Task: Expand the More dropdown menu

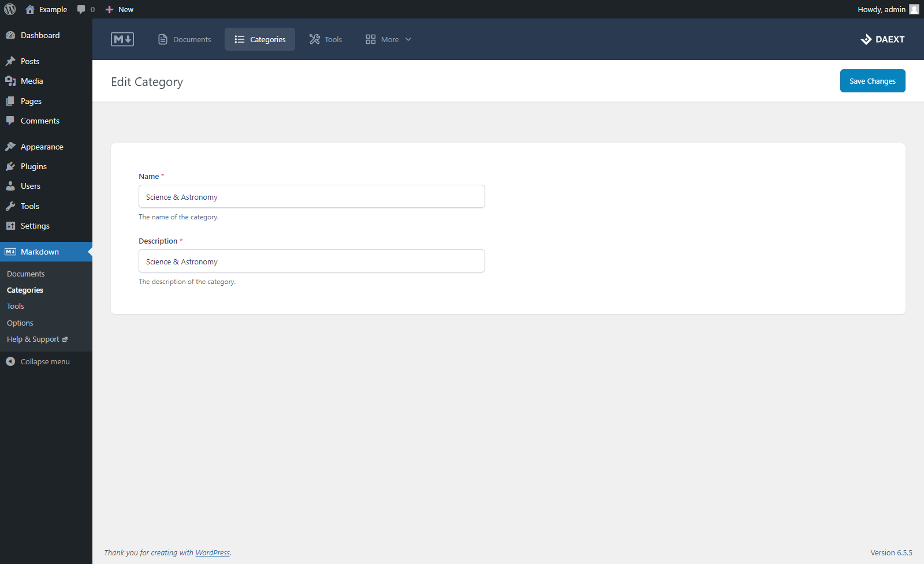Action: pyautogui.click(x=388, y=39)
